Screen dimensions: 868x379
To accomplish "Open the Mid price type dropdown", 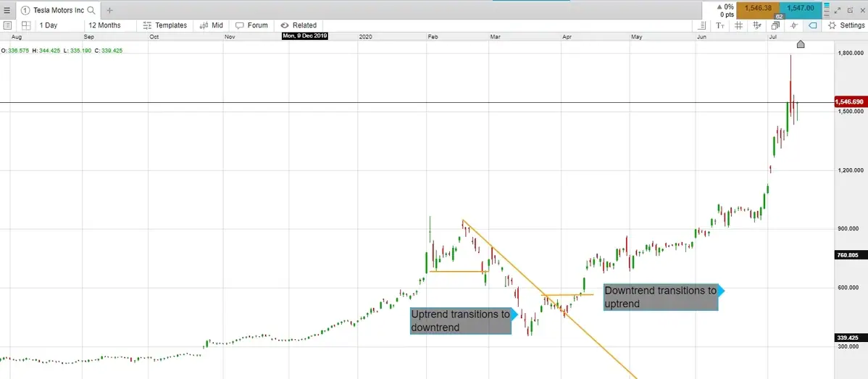I will coord(211,25).
